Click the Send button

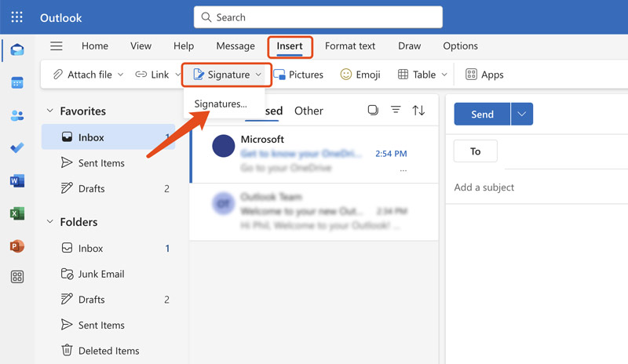click(482, 114)
